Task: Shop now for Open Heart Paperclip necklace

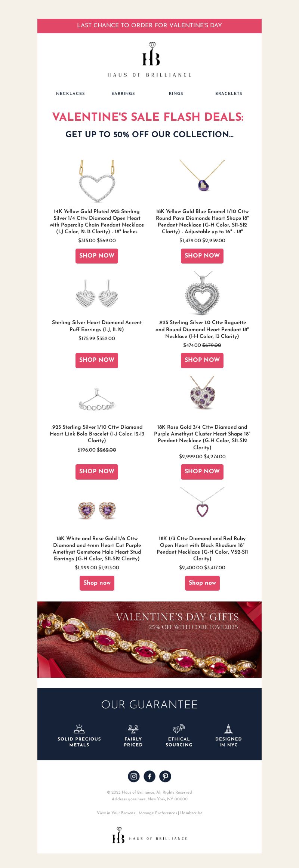Action: click(97, 256)
